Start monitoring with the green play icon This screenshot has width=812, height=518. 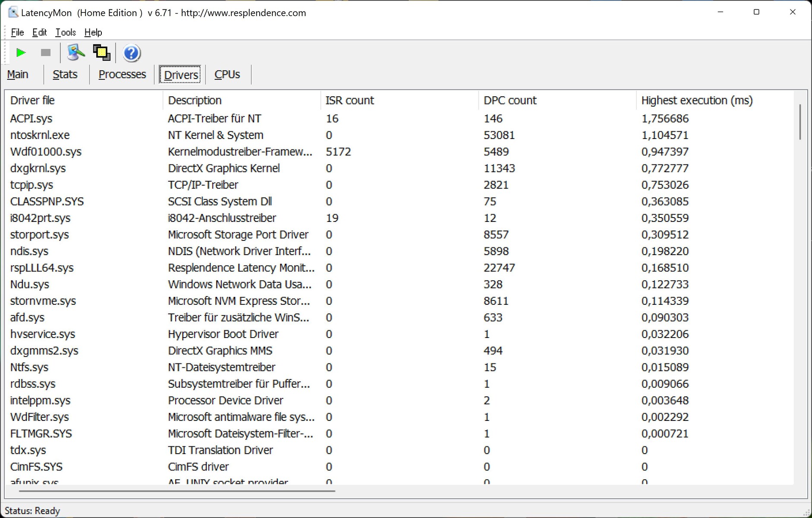click(20, 53)
